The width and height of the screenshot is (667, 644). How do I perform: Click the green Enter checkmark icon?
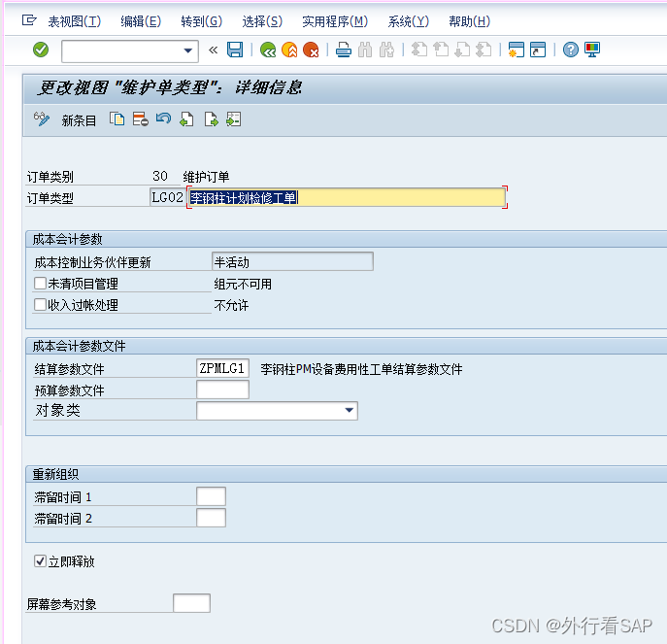pyautogui.click(x=41, y=50)
